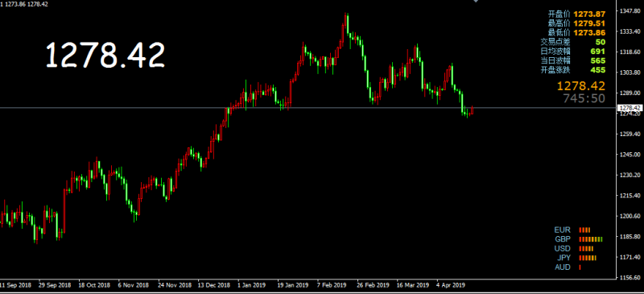
Task: Click the opening price value 1273.87
Action: (x=589, y=14)
